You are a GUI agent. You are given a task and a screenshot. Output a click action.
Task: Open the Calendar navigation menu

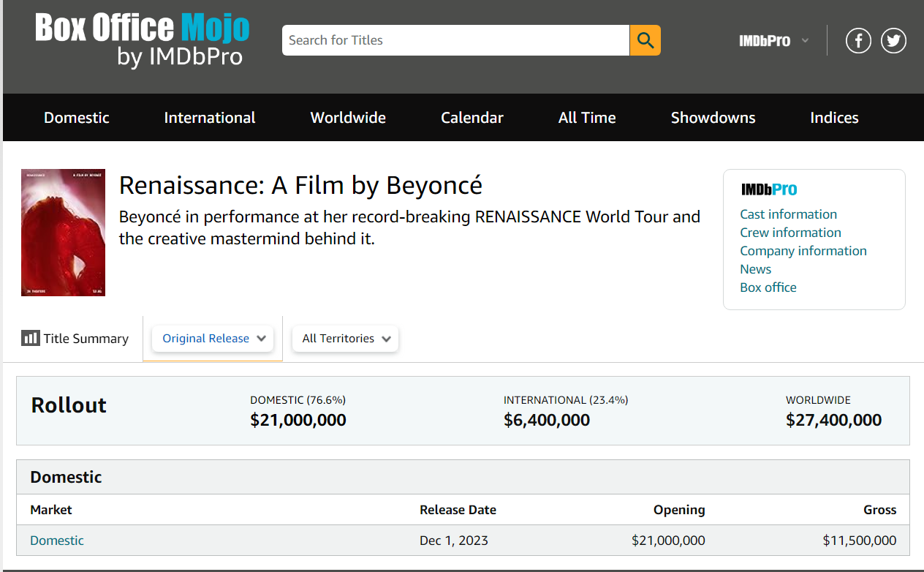472,118
